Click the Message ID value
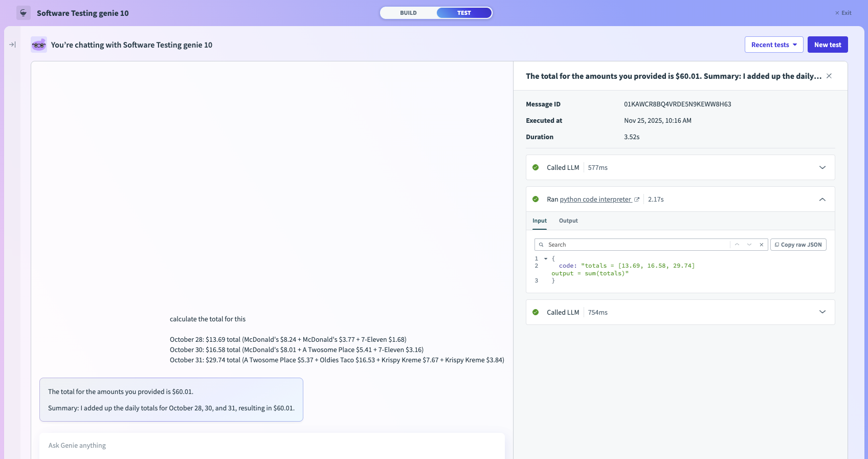The height and width of the screenshot is (459, 868). coord(677,104)
